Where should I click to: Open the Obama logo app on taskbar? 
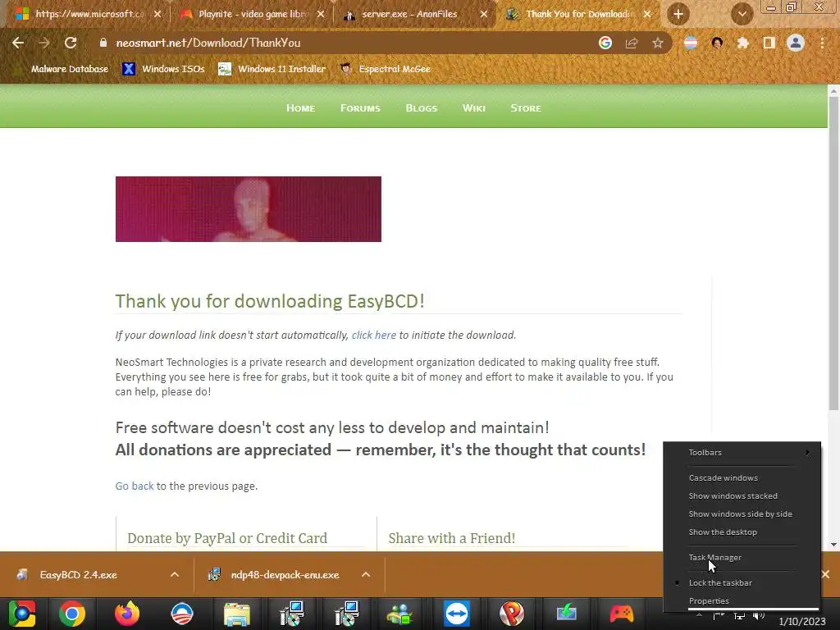[x=182, y=614]
